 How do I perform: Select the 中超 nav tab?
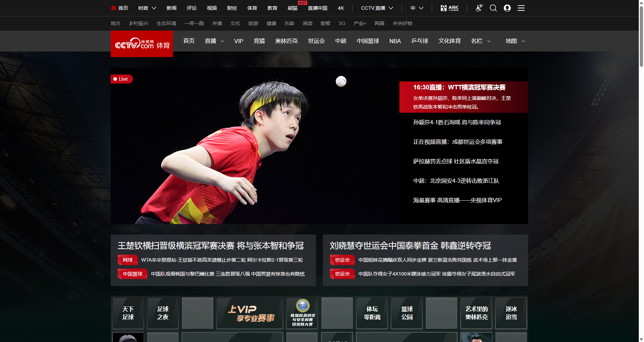coord(341,41)
